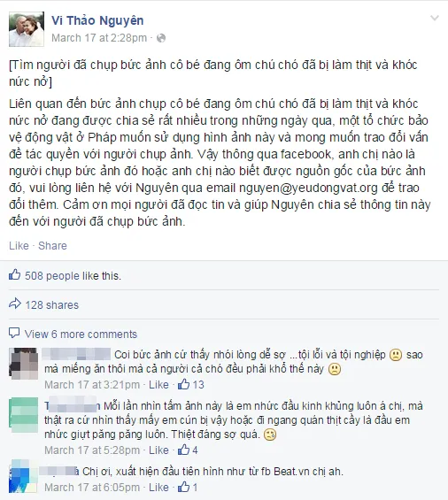
Task: Click the share arrow icon beside 128 shares
Action: click(x=15, y=304)
